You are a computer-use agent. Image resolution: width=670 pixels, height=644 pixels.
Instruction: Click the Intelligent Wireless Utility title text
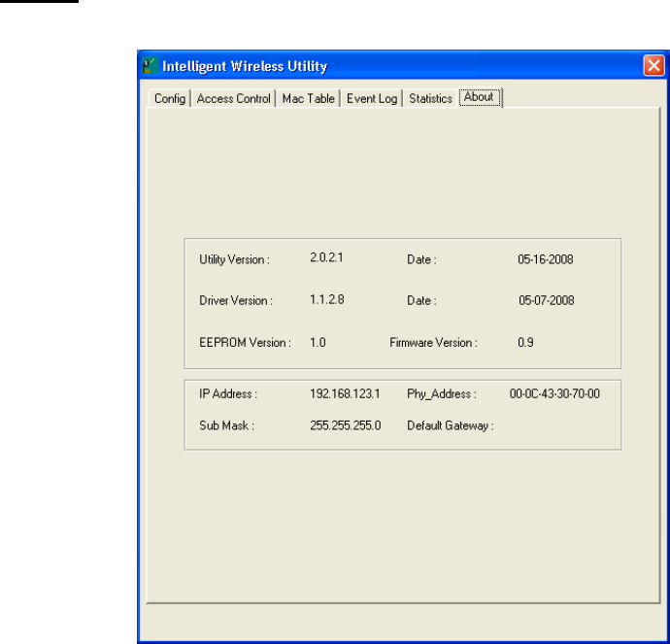tap(245, 66)
